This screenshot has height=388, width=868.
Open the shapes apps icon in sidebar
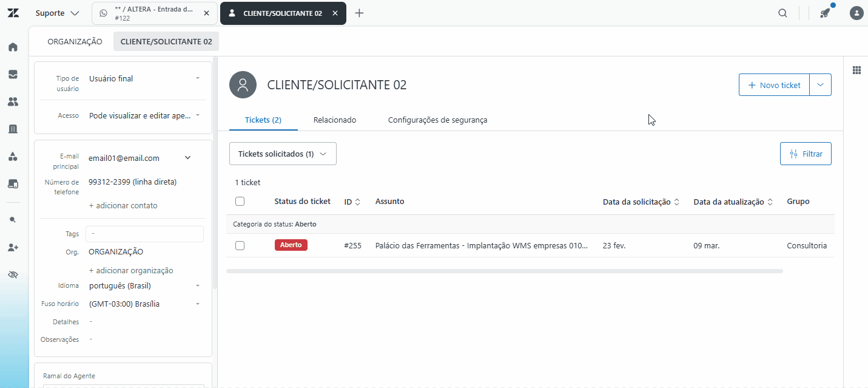click(x=13, y=156)
